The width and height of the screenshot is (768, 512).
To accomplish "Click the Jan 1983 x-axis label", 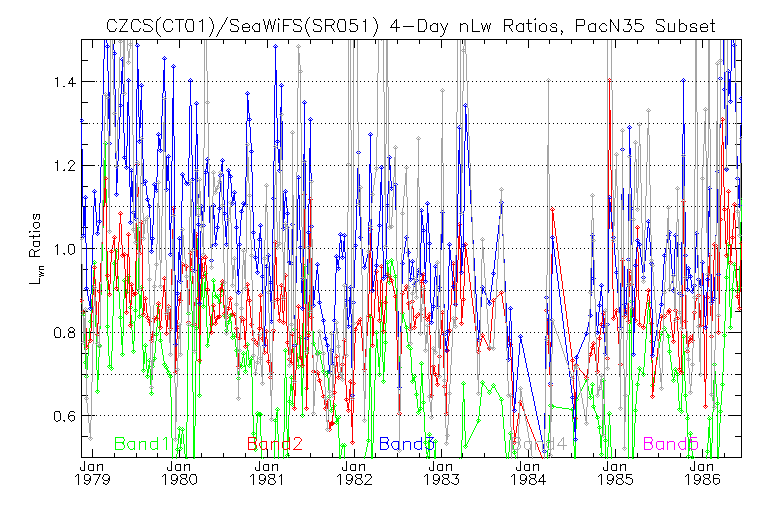I will [441, 473].
